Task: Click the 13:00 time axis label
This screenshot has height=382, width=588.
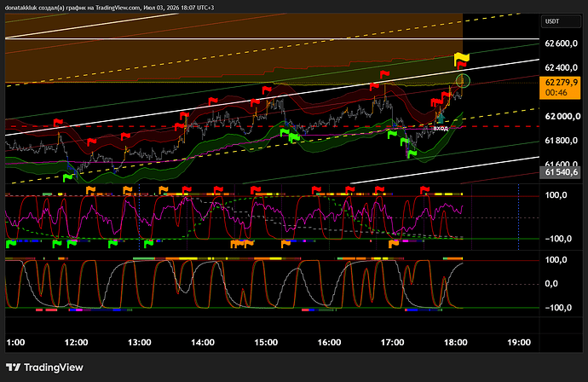Action: click(x=140, y=342)
